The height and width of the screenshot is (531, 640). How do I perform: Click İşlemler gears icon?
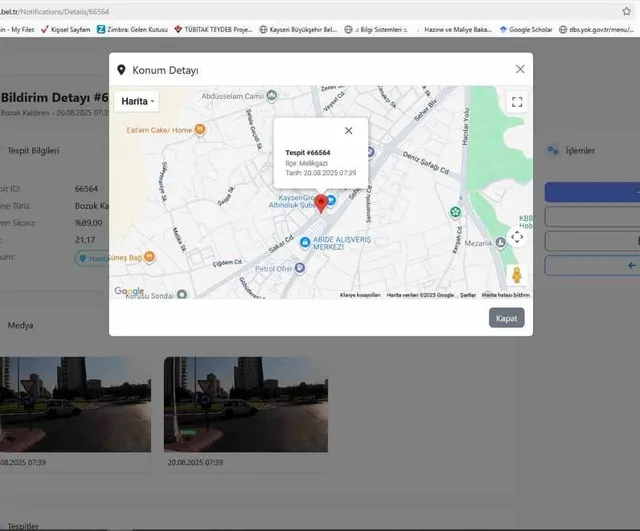[x=553, y=151]
